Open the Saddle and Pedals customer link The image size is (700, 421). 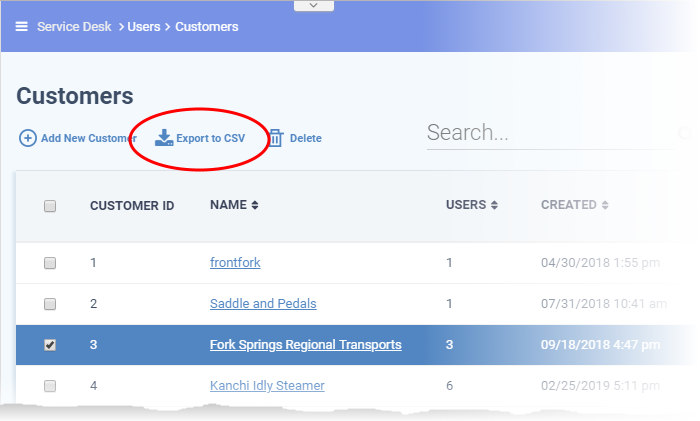(x=263, y=304)
